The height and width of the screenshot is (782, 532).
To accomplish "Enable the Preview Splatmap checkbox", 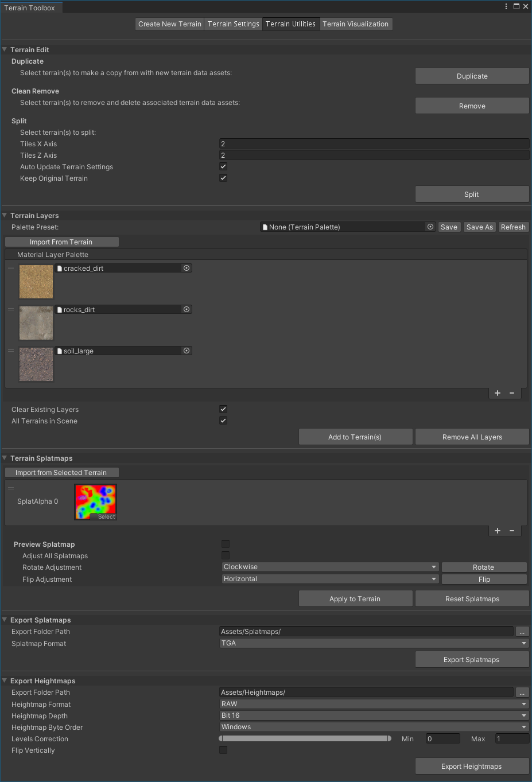I will pos(226,544).
